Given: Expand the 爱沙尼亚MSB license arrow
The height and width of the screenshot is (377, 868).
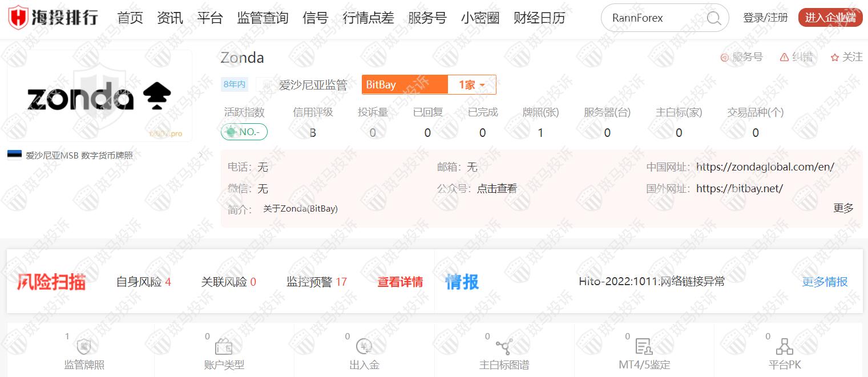Looking at the screenshot, I should click(200, 155).
